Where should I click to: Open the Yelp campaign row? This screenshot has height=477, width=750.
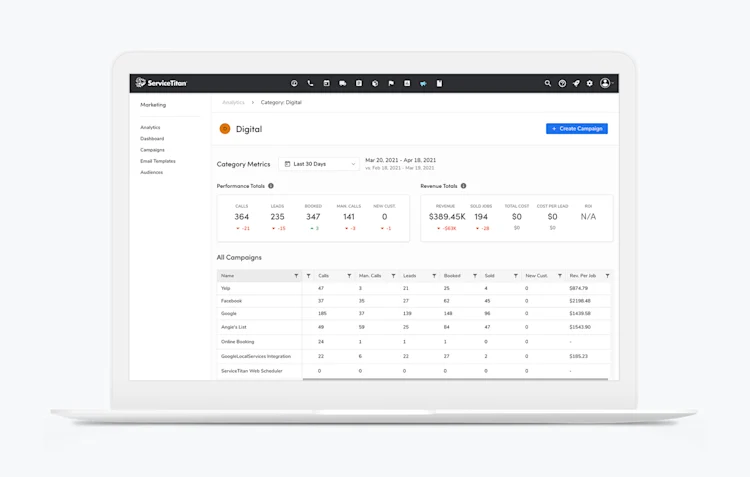click(x=414, y=288)
